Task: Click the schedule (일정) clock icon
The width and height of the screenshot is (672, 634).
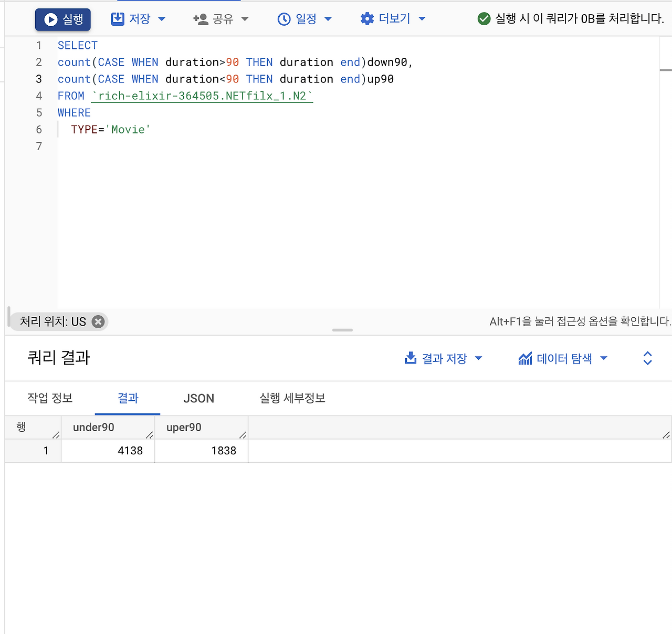Action: 284,19
